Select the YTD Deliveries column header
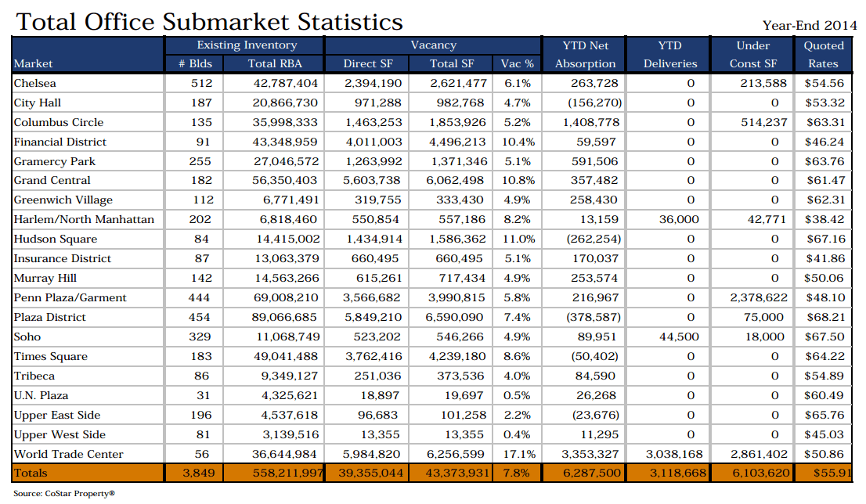Screen dimensions: 866x504 (x=669, y=54)
